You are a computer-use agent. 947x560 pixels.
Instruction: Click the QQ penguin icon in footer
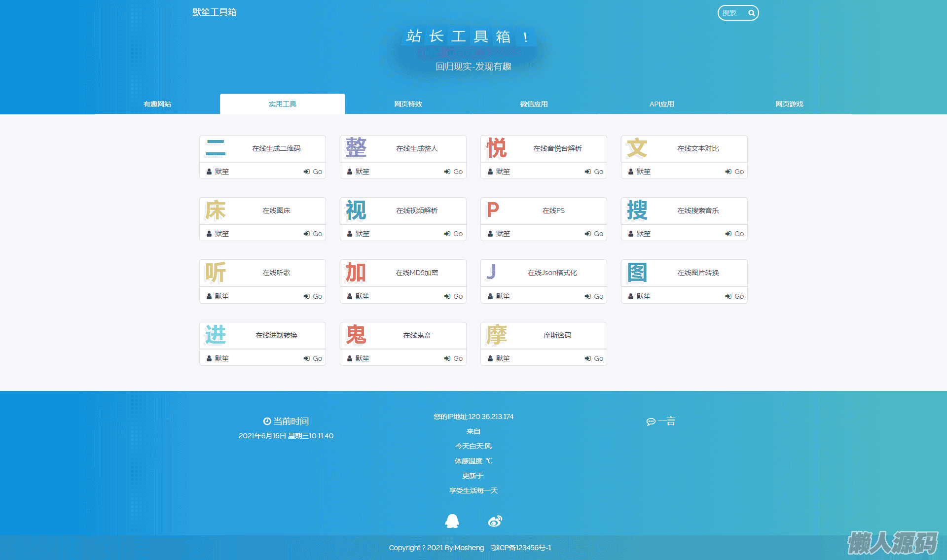[452, 521]
